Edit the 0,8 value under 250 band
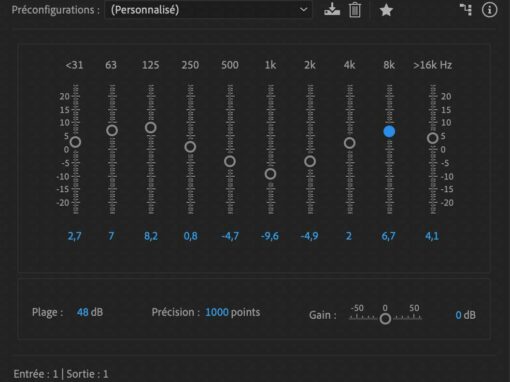The width and height of the screenshot is (510, 382). pos(190,236)
